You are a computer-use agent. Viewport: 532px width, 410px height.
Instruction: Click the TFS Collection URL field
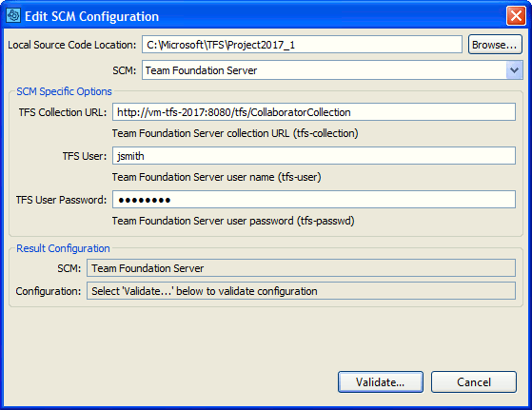[314, 112]
